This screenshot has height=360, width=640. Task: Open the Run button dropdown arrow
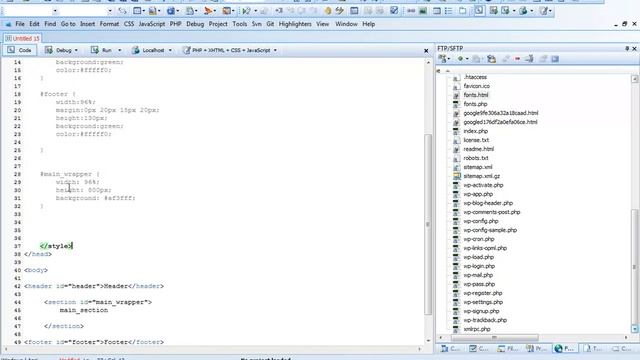point(120,50)
